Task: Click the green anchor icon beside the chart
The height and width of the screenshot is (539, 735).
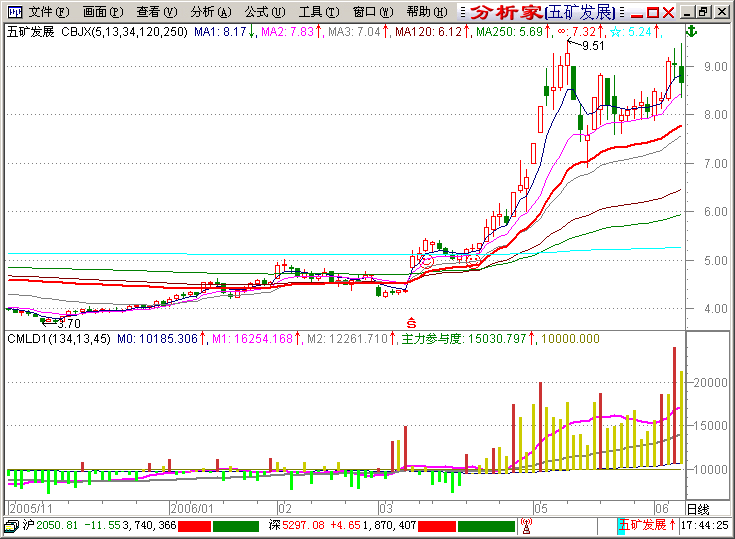Action: click(x=692, y=32)
